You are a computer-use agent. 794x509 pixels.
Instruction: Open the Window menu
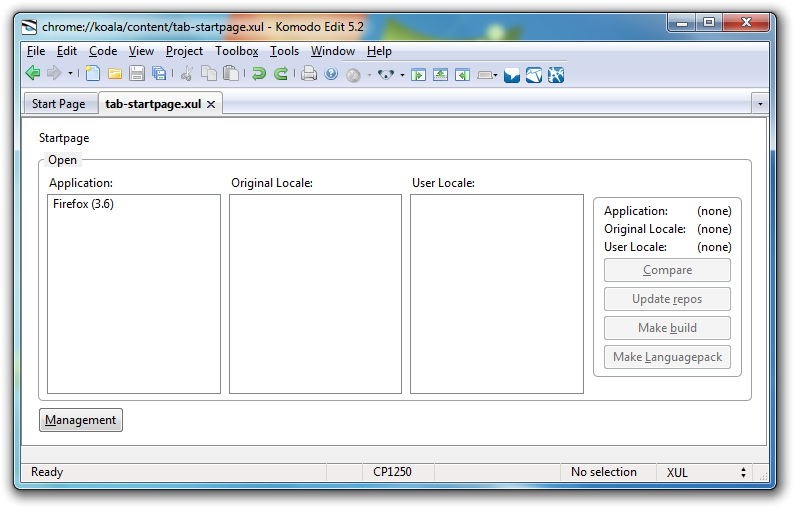pyautogui.click(x=333, y=51)
